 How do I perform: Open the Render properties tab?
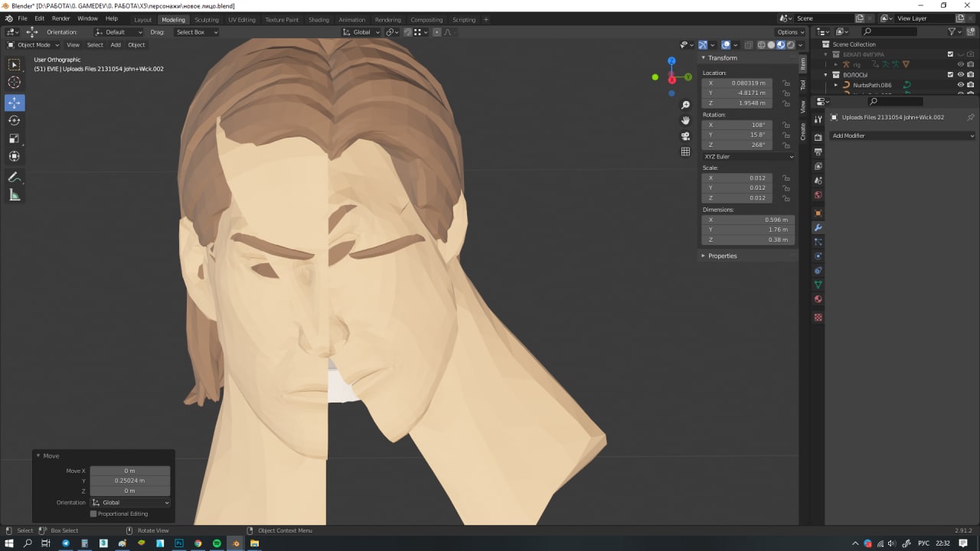[818, 137]
